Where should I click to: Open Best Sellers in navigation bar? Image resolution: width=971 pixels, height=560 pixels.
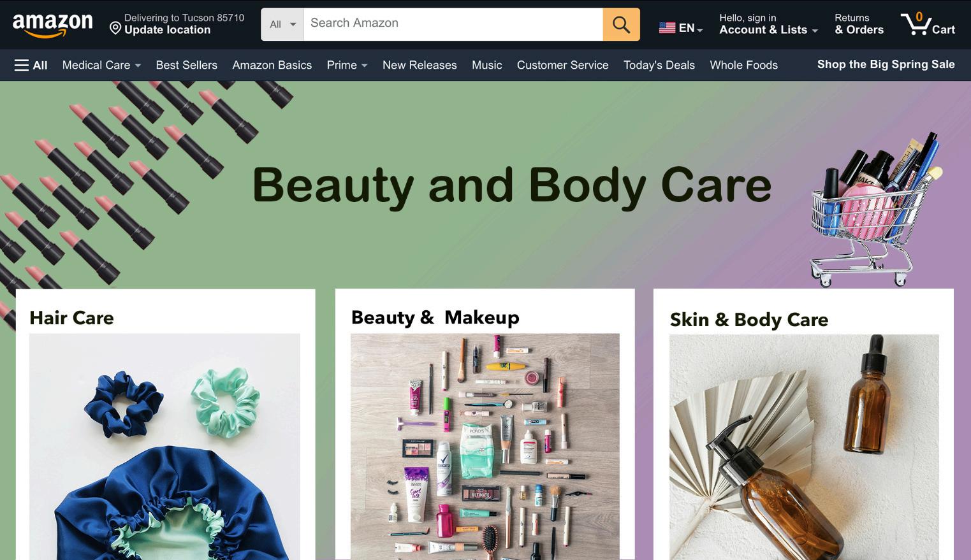(186, 65)
